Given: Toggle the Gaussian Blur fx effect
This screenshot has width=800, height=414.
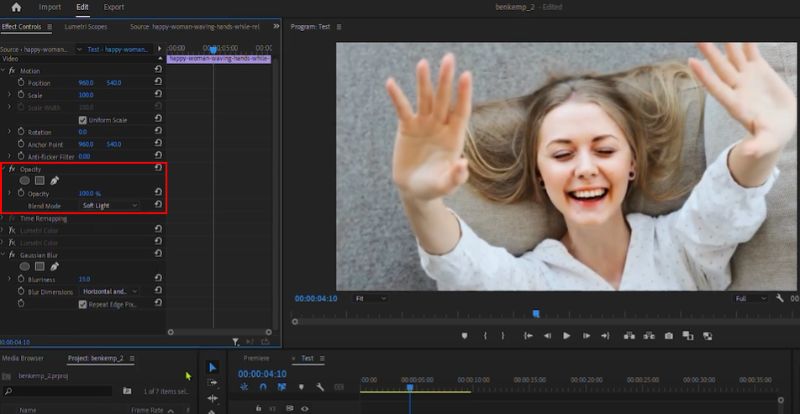Looking at the screenshot, I should [11, 255].
